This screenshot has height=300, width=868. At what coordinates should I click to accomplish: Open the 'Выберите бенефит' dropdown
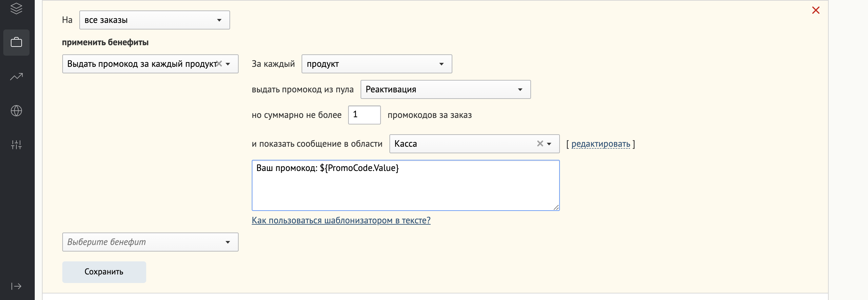coord(150,242)
